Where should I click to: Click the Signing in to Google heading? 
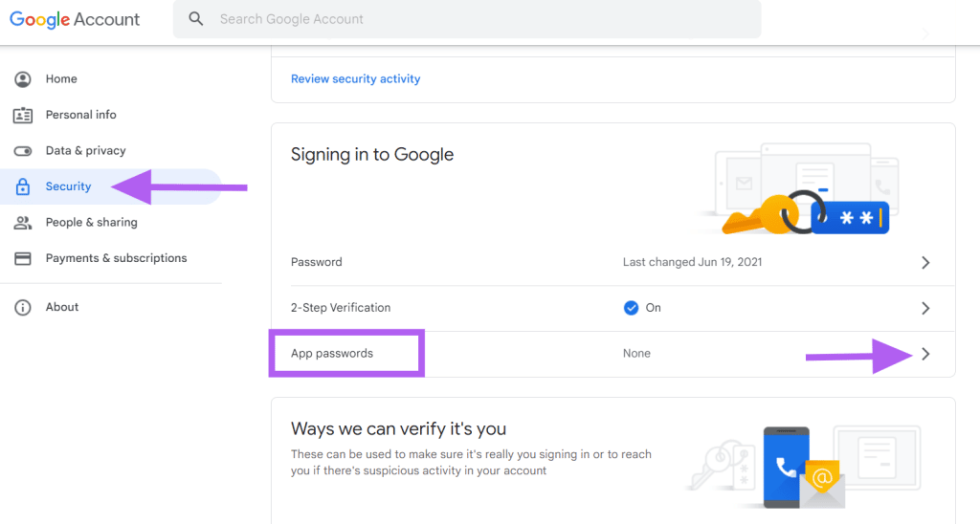coord(372,154)
